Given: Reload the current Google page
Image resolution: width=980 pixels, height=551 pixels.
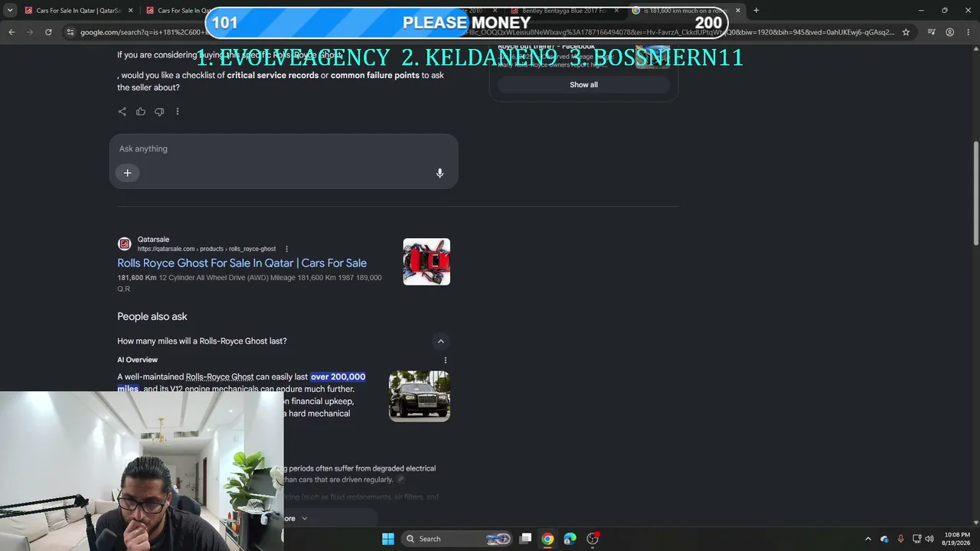Looking at the screenshot, I should pyautogui.click(x=48, y=32).
